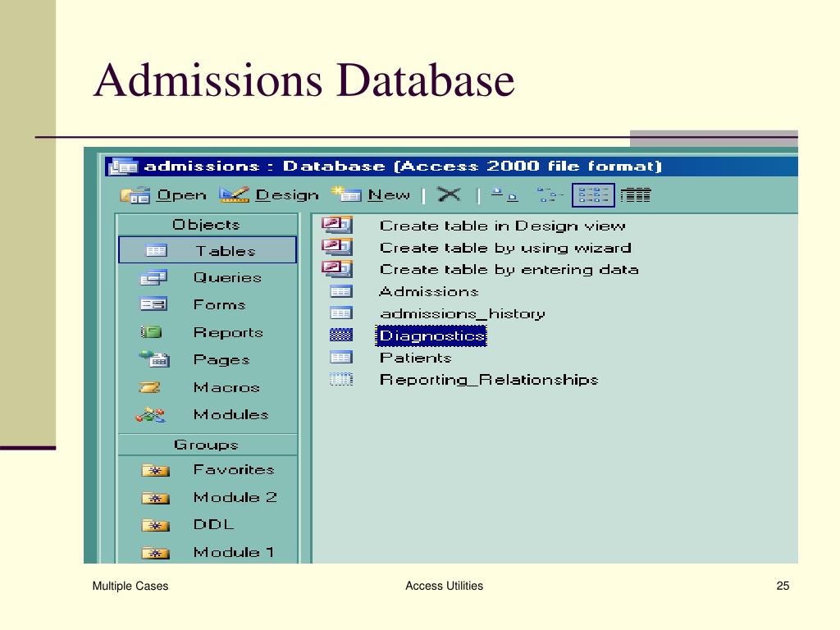Click the DDL folder icon
The width and height of the screenshot is (840, 630).
(x=155, y=526)
